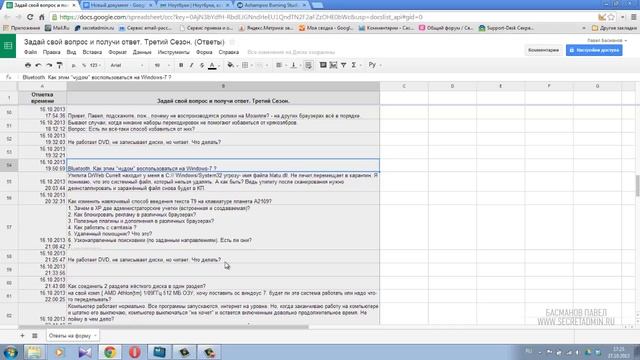The image size is (640, 360).
Task: Open the Формат menu
Action: point(118,52)
